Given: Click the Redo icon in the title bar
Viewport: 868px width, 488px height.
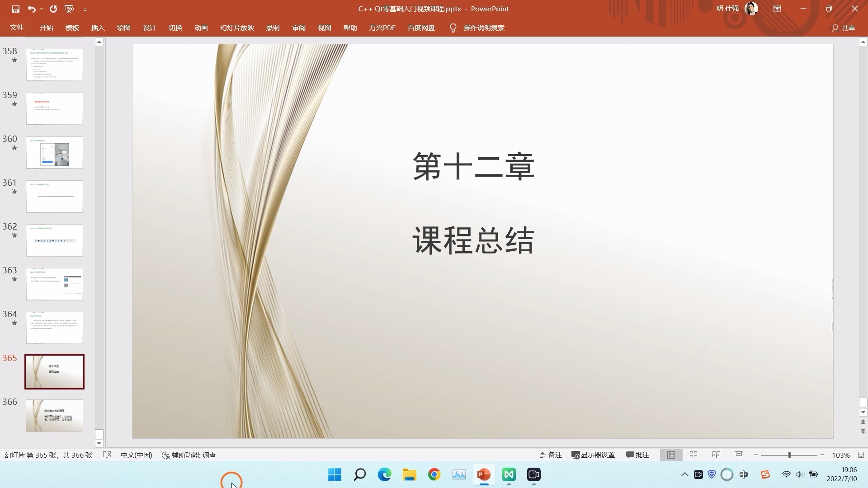Looking at the screenshot, I should (x=54, y=9).
